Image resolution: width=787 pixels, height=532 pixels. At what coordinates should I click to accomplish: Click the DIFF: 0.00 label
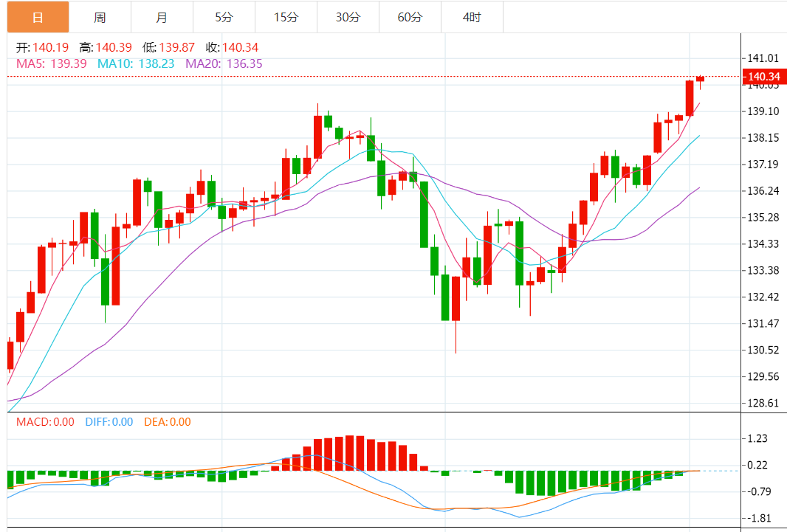pyautogui.click(x=109, y=421)
